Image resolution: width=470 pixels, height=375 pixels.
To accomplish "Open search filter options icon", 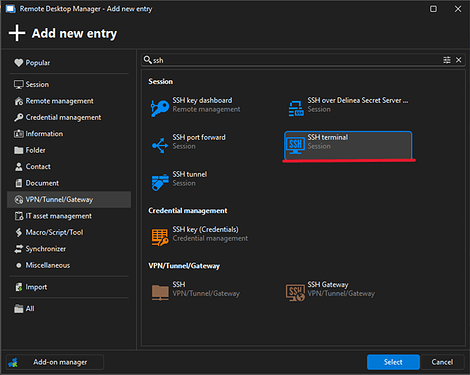I will (x=447, y=60).
